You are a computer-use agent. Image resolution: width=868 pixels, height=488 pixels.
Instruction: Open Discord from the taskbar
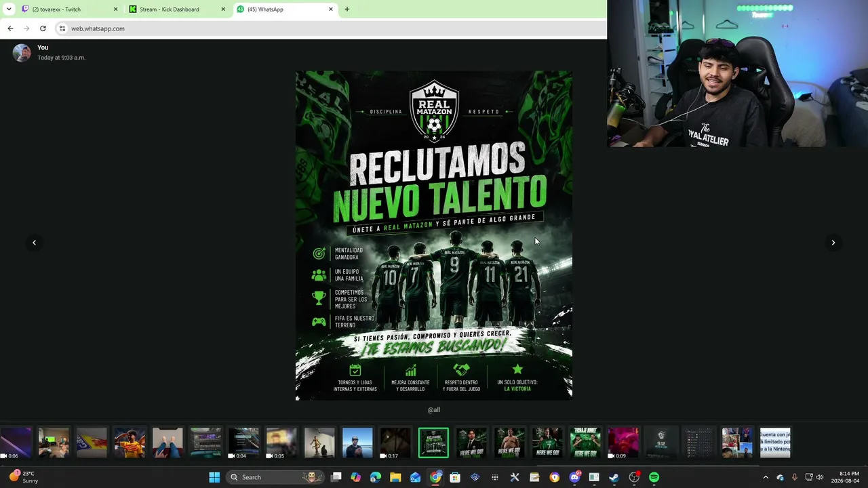coord(574,477)
